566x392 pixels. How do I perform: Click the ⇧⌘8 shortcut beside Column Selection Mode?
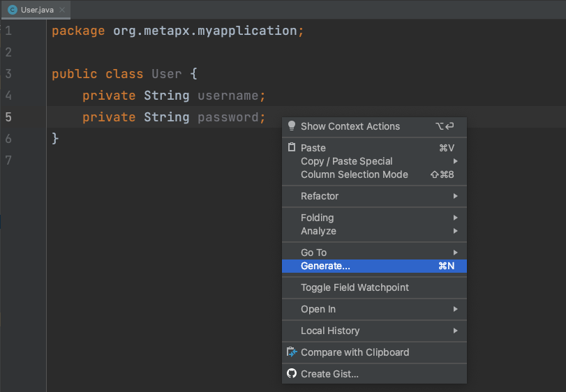pos(442,174)
